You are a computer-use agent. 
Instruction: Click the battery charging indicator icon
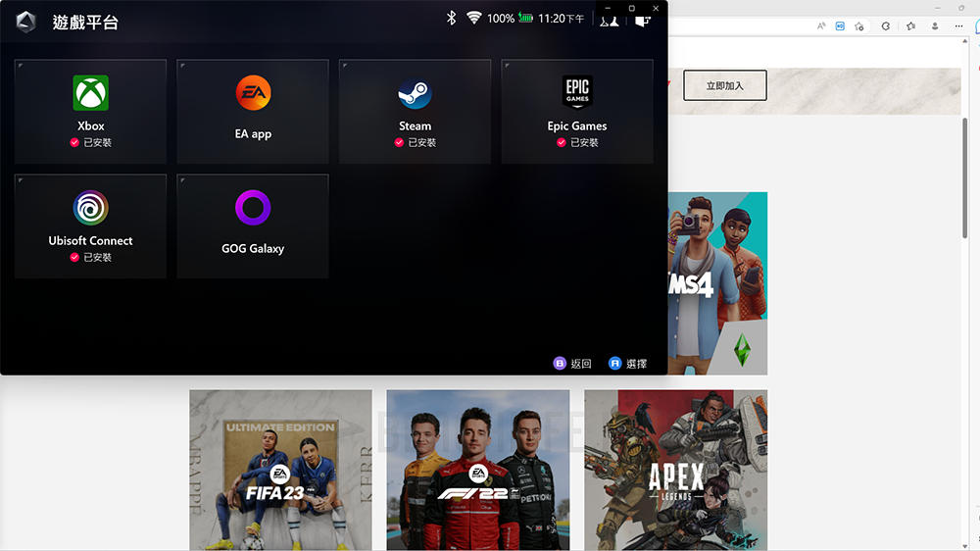[525, 18]
